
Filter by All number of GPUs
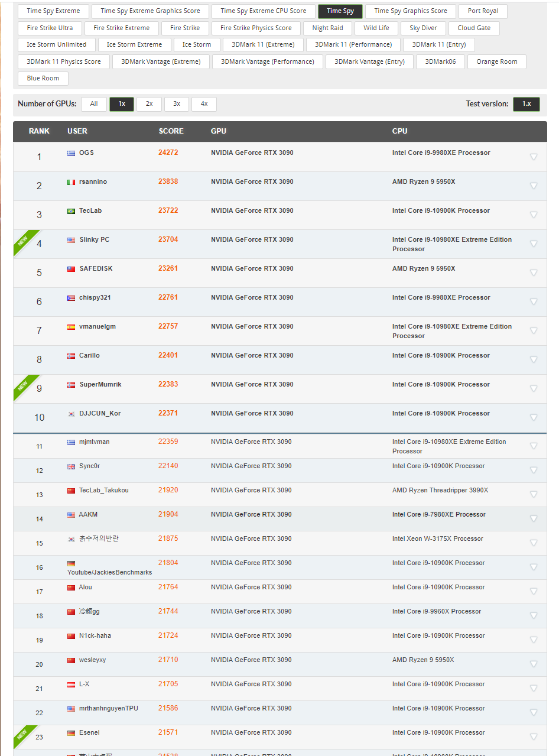pos(93,104)
